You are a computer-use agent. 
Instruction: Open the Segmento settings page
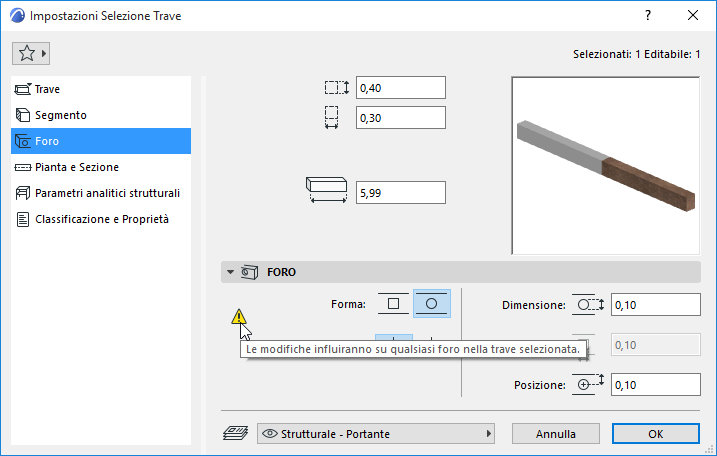pos(60,115)
